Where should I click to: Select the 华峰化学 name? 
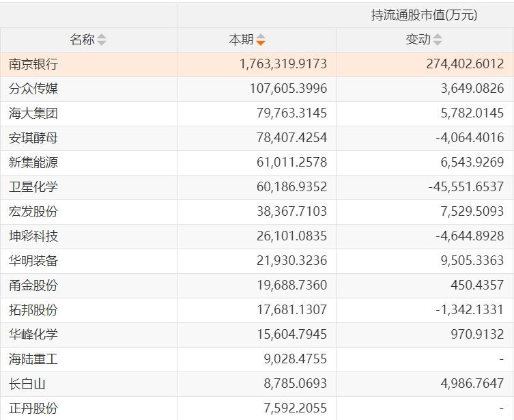click(33, 335)
